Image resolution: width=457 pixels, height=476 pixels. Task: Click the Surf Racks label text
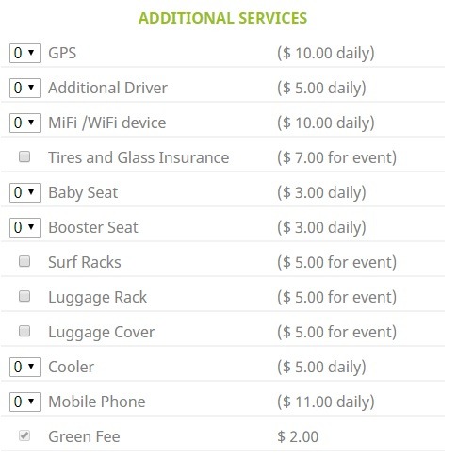85,262
